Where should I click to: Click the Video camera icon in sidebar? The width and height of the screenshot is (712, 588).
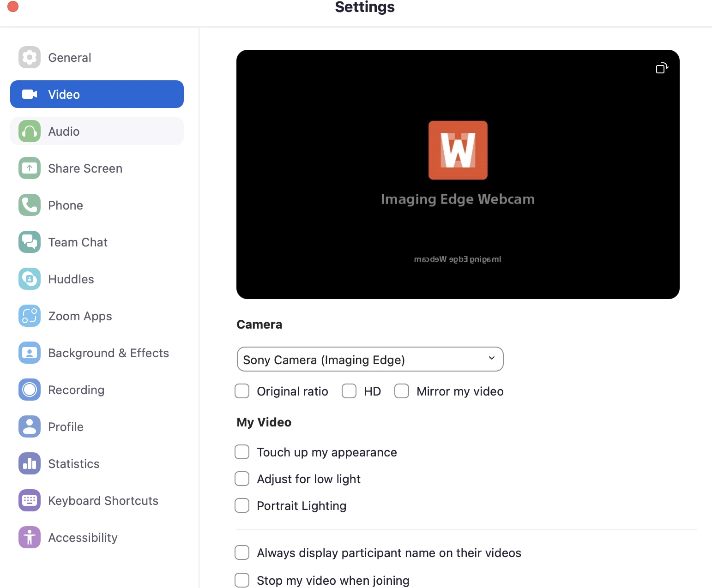(x=30, y=94)
